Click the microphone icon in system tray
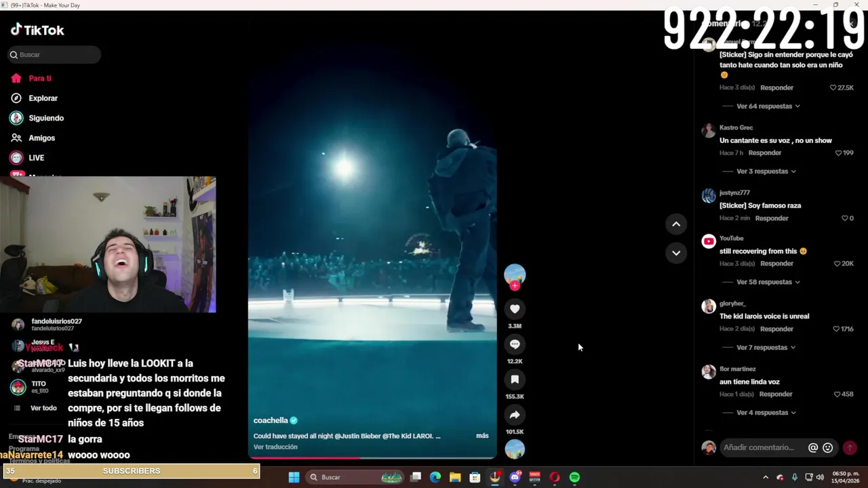The image size is (868, 488). pyautogui.click(x=794, y=477)
